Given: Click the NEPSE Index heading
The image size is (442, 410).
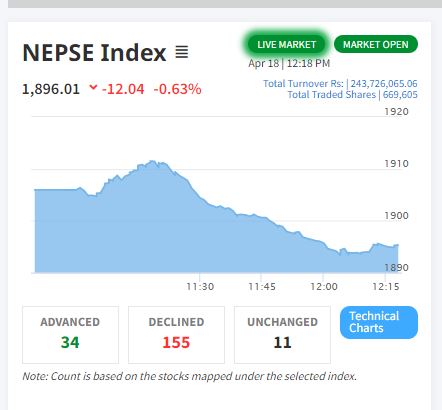Looking at the screenshot, I should pos(94,53).
